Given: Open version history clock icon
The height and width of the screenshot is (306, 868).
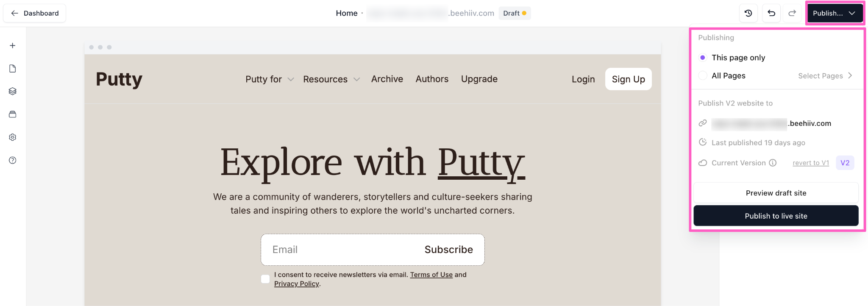Looking at the screenshot, I should (x=748, y=13).
